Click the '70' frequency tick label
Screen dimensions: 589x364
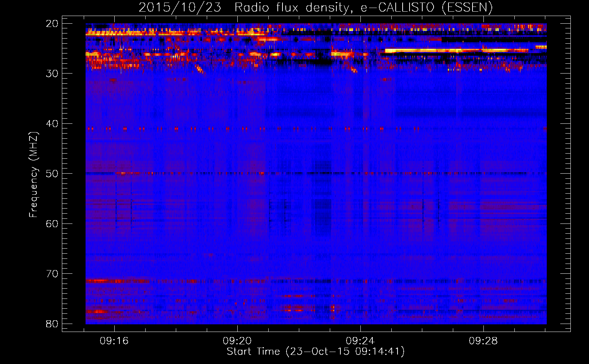[52, 274]
